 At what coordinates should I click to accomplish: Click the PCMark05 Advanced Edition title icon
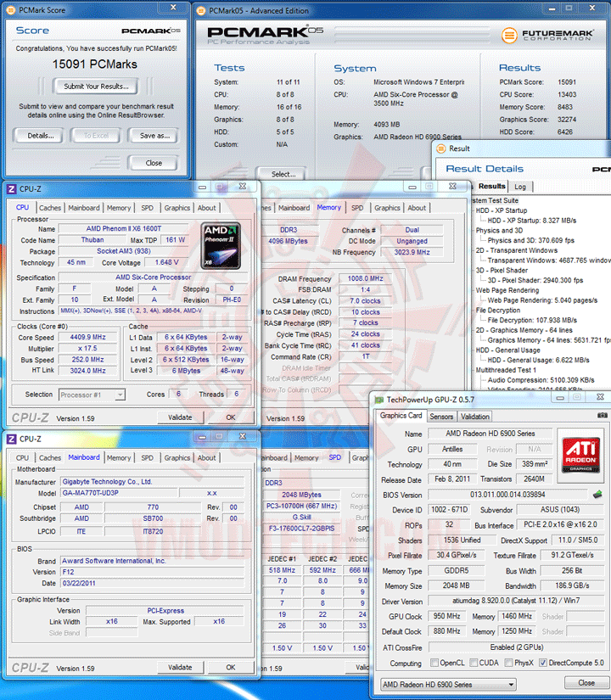tap(201, 11)
